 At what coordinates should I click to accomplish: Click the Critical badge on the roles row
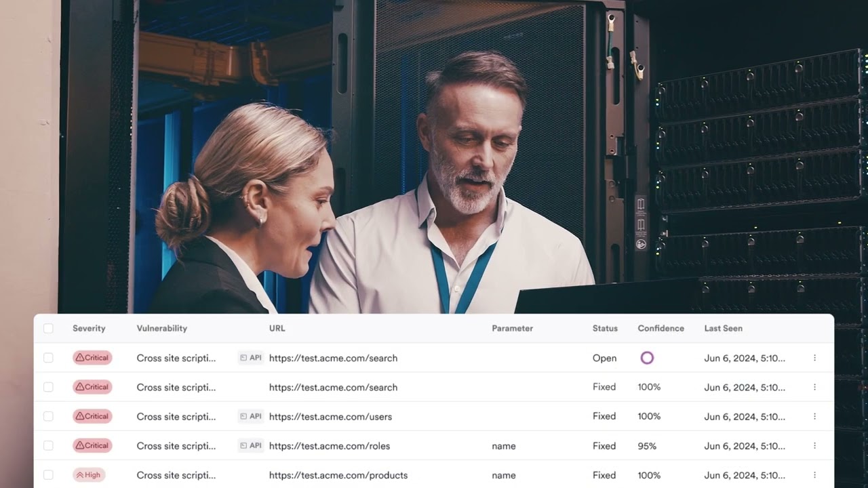point(92,446)
